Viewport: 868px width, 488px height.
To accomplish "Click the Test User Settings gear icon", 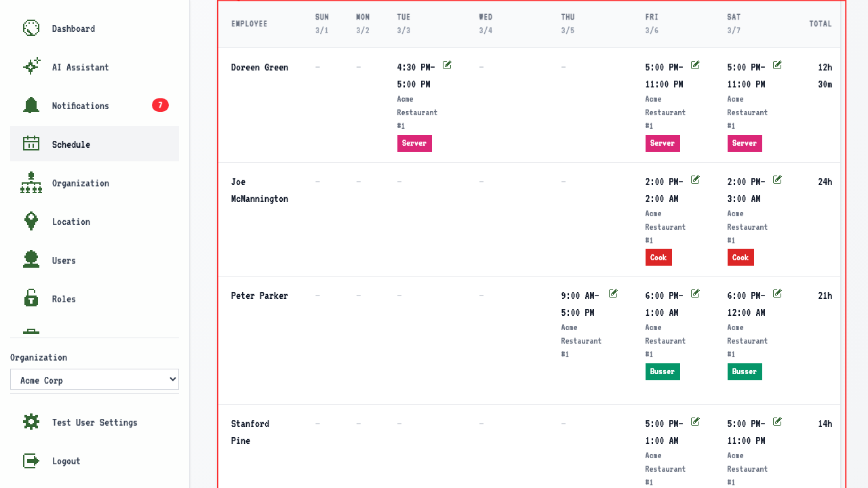I will click(x=31, y=422).
